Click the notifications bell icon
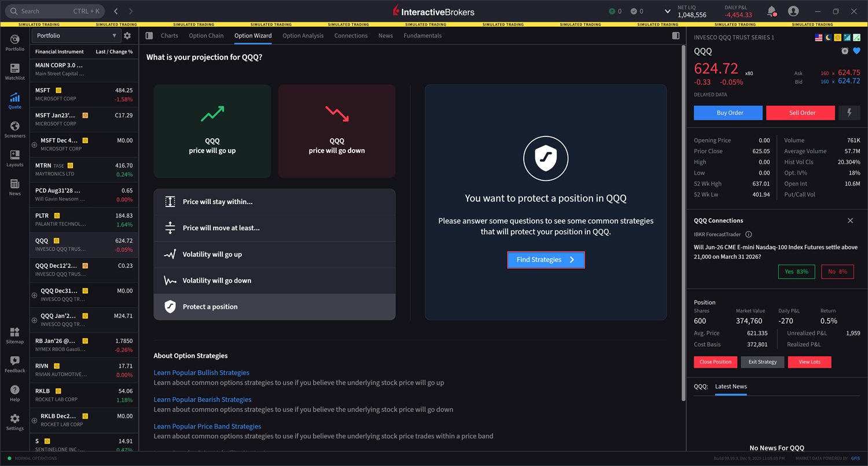Screen dimensions: 868x466 pyautogui.click(x=771, y=11)
